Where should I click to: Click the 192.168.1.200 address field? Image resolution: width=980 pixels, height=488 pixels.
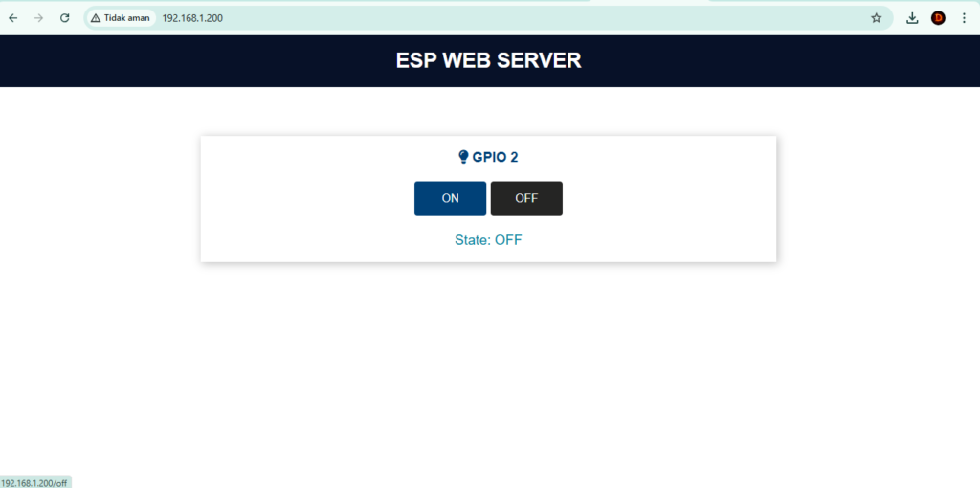[383, 18]
